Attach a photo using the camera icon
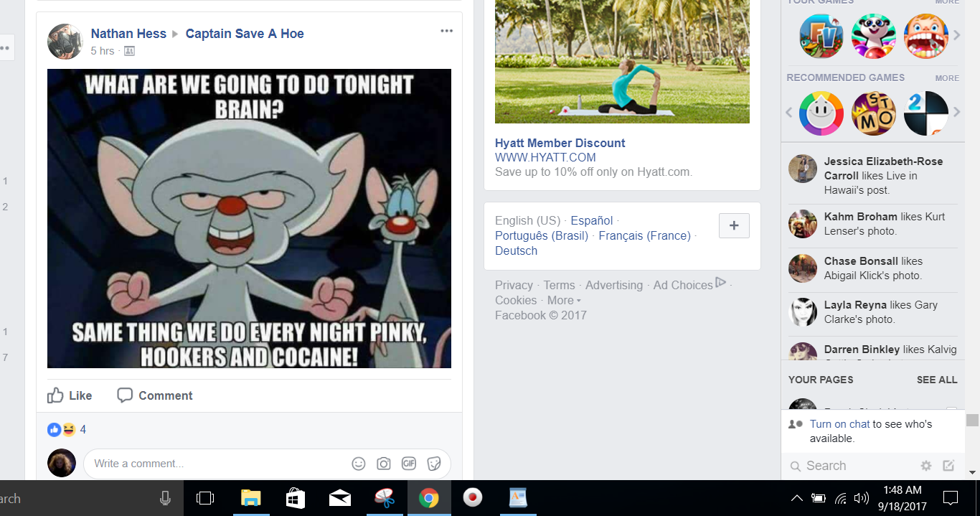Viewport: 980px width, 516px height. 384,464
